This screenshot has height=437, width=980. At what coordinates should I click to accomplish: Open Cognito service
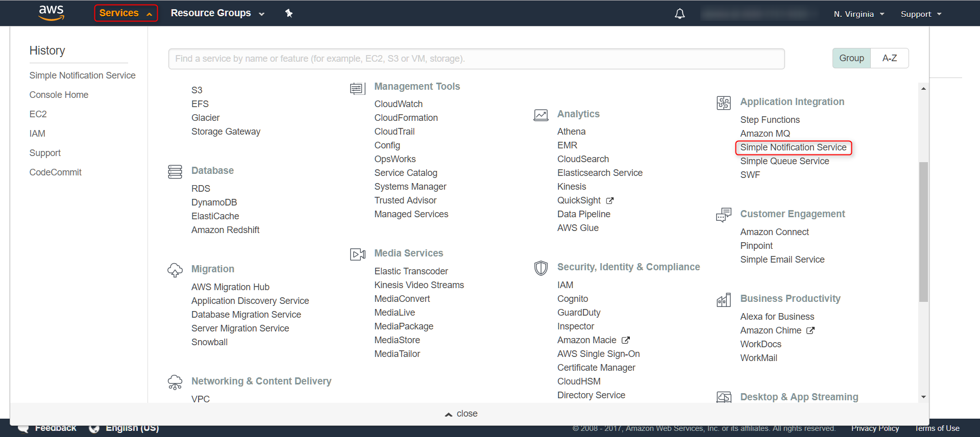(572, 299)
